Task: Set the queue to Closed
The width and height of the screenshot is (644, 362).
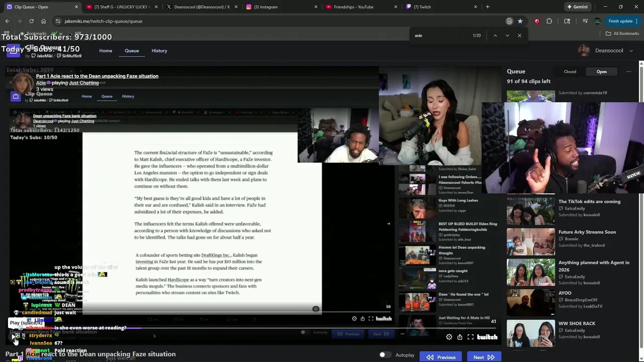Action: [570, 71]
